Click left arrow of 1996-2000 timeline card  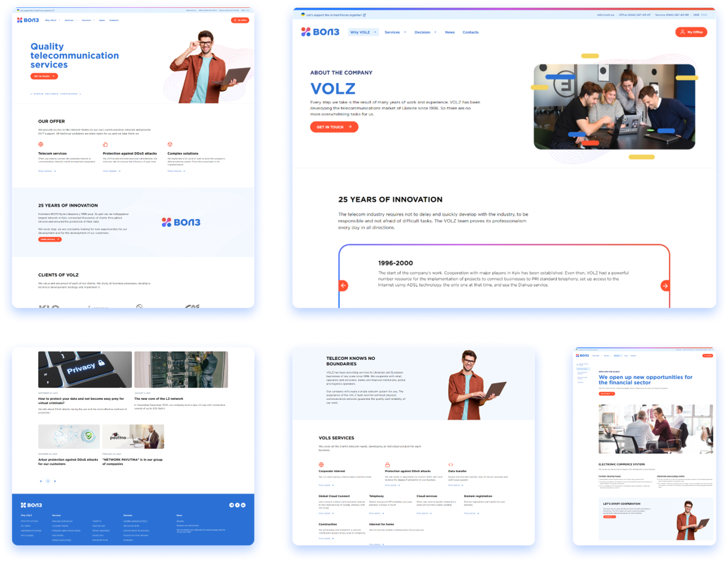(343, 286)
